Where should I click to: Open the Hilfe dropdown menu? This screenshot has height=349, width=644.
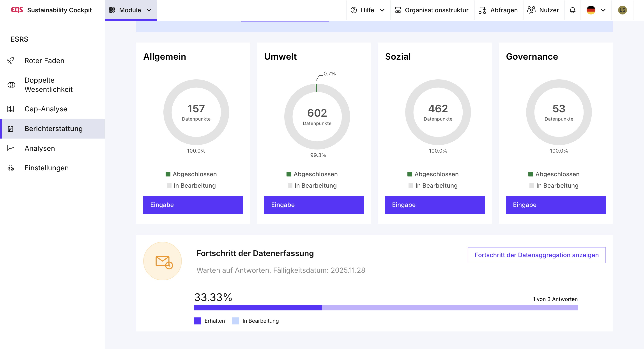[x=368, y=10]
